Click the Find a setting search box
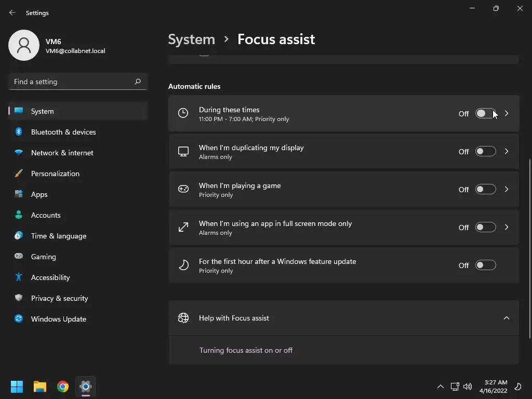This screenshot has width=532, height=399. pyautogui.click(x=72, y=82)
